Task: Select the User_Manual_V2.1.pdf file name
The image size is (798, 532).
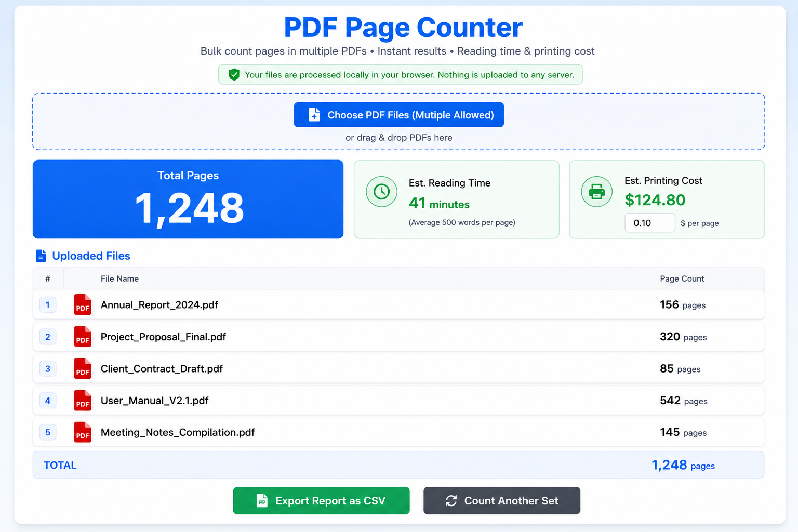Action: point(155,401)
